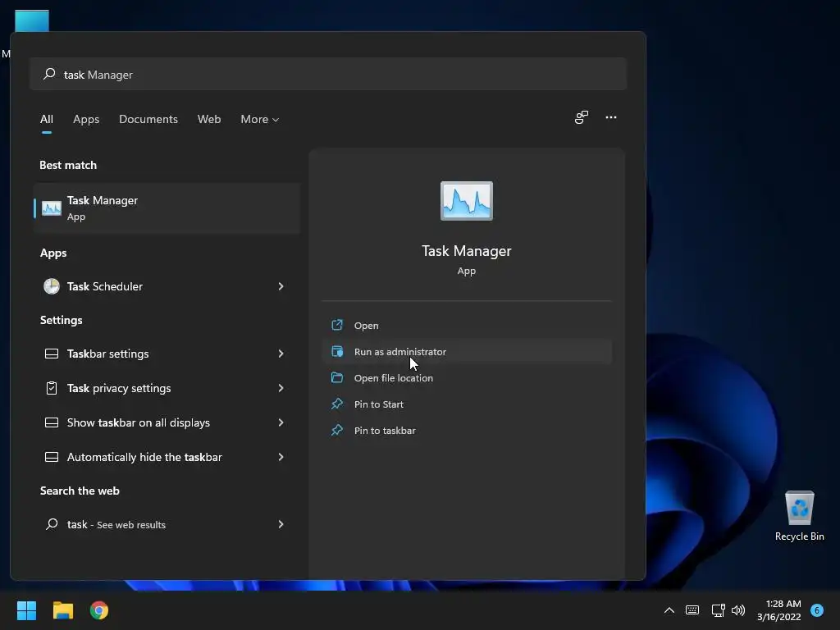Open the three-dots options menu
The image size is (840, 630).
(610, 117)
